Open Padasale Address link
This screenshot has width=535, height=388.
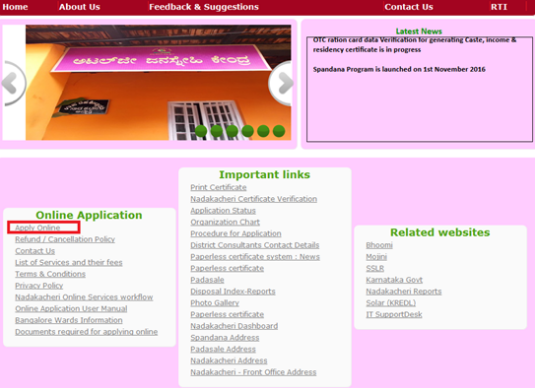(x=223, y=349)
